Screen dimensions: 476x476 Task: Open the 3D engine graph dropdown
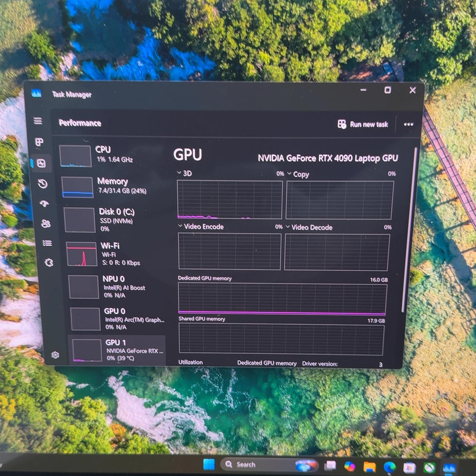point(179,173)
